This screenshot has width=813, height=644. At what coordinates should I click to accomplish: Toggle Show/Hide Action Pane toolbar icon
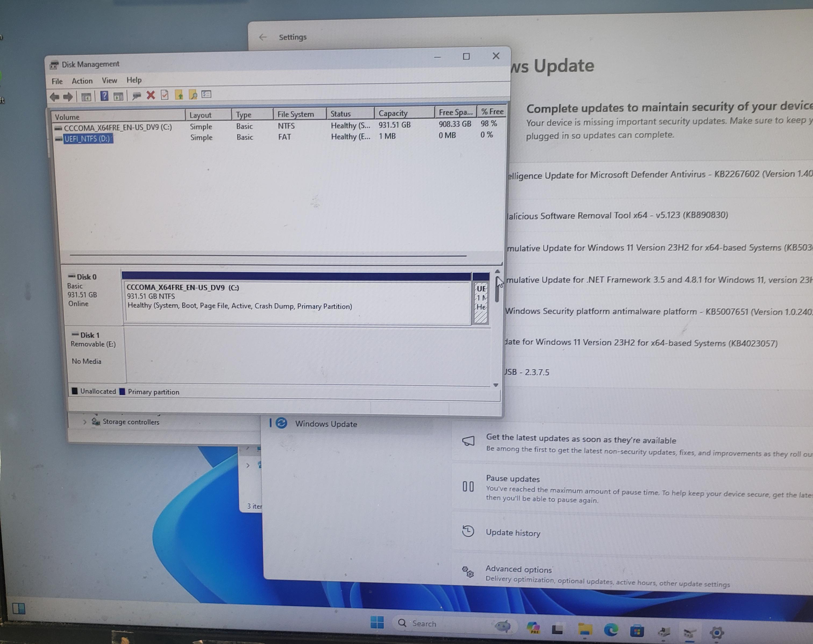(x=118, y=96)
